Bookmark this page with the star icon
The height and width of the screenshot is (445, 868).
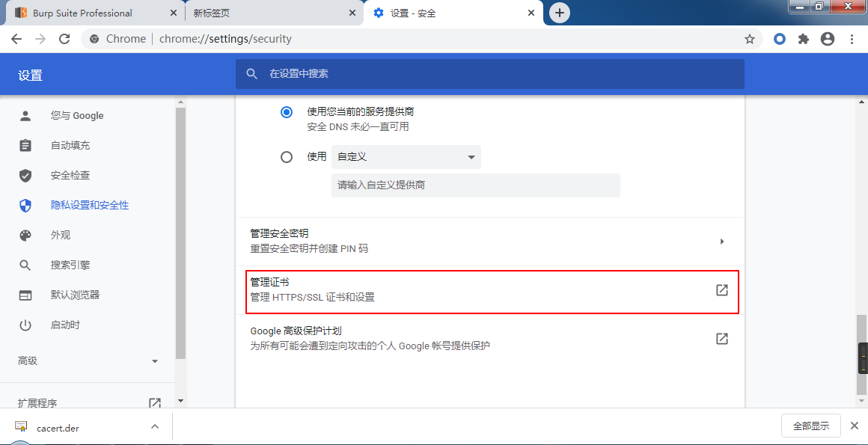(750, 39)
